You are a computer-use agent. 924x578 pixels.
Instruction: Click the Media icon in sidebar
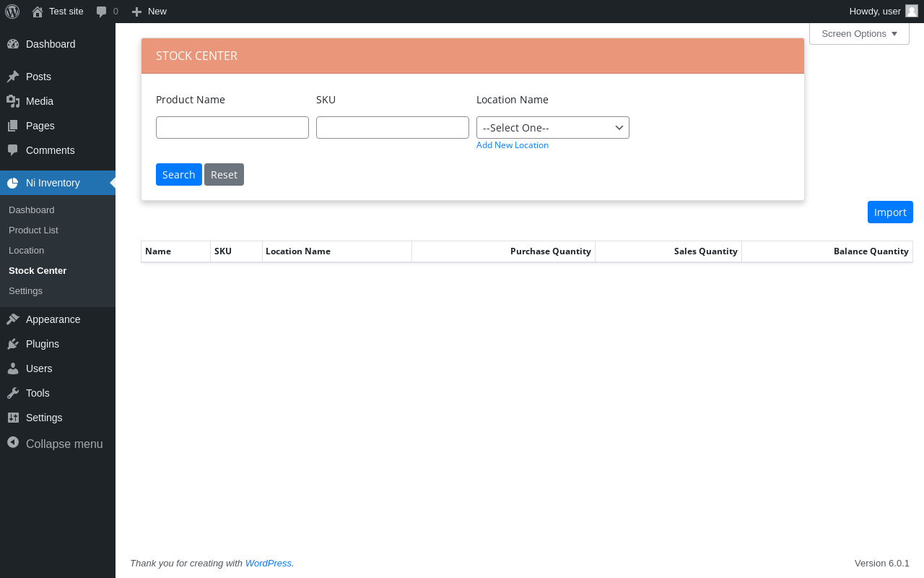click(13, 101)
